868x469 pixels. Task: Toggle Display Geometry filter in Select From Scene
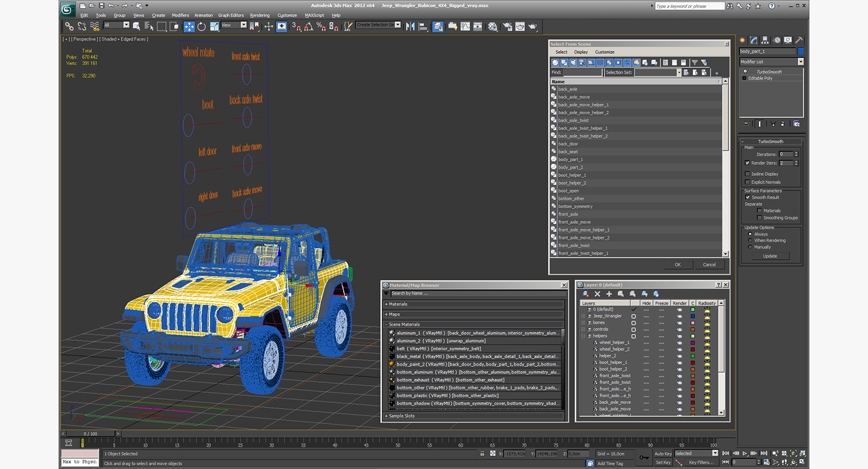[x=555, y=62]
